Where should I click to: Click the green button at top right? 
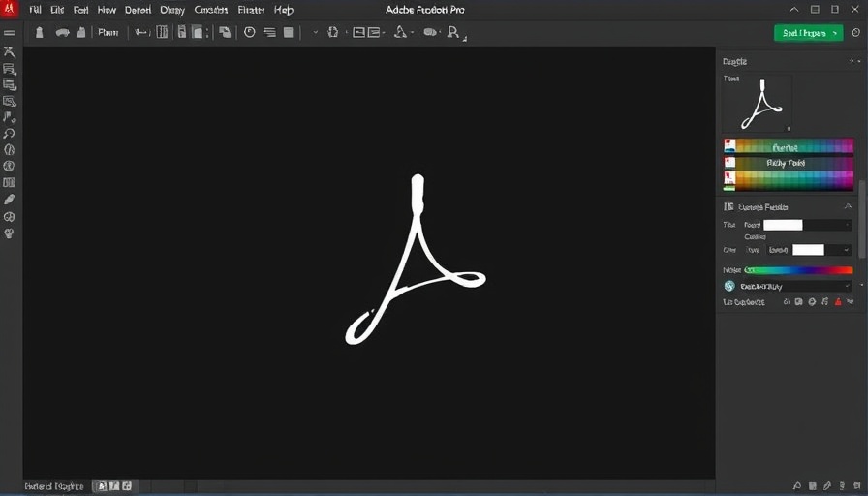coord(809,33)
